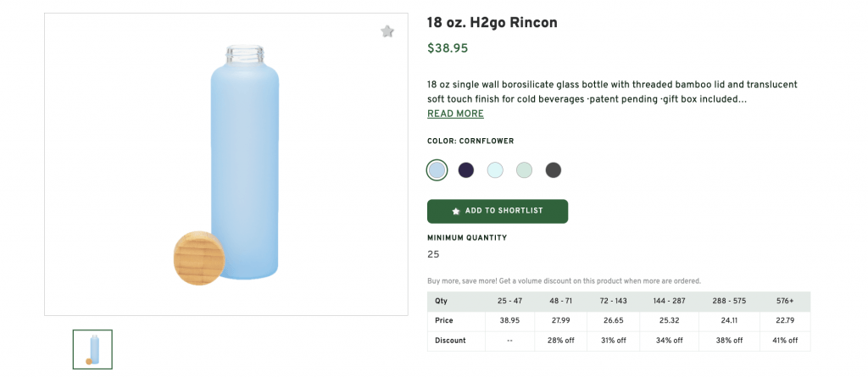This screenshot has width=868, height=377.
Task: Pick the pale icy blue color swatch
Action: [495, 170]
